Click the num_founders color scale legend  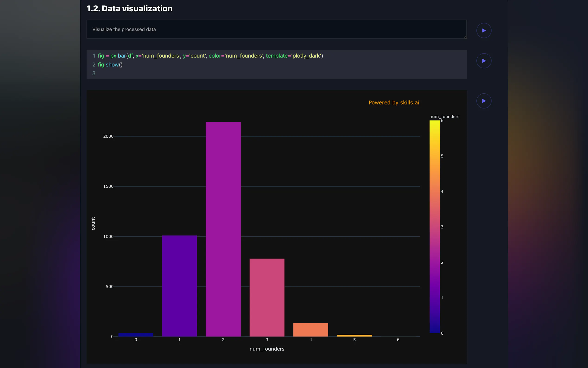(x=434, y=226)
